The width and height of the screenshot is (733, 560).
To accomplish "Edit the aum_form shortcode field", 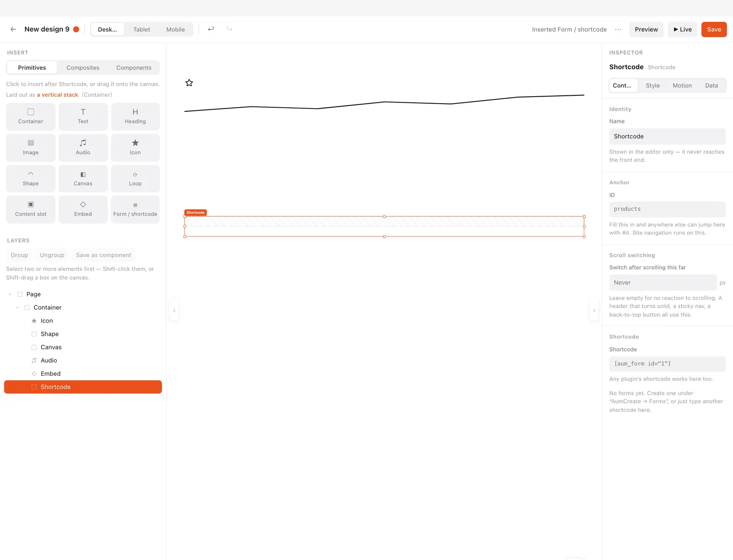I will pos(667,364).
